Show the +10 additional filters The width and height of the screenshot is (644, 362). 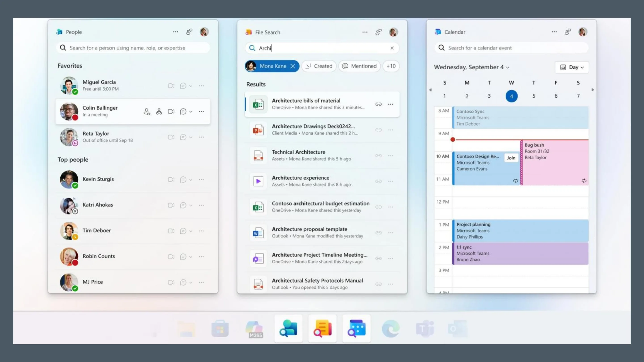tap(391, 66)
